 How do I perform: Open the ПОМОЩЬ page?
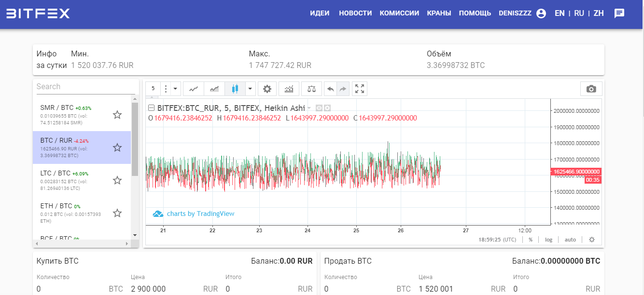click(x=475, y=13)
